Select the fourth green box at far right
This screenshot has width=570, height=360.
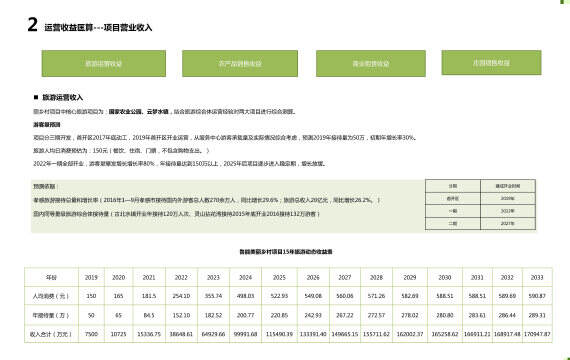click(491, 63)
